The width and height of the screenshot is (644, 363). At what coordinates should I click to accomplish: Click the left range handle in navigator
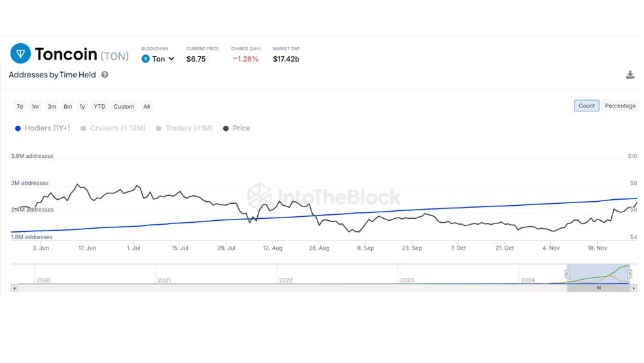pyautogui.click(x=567, y=274)
